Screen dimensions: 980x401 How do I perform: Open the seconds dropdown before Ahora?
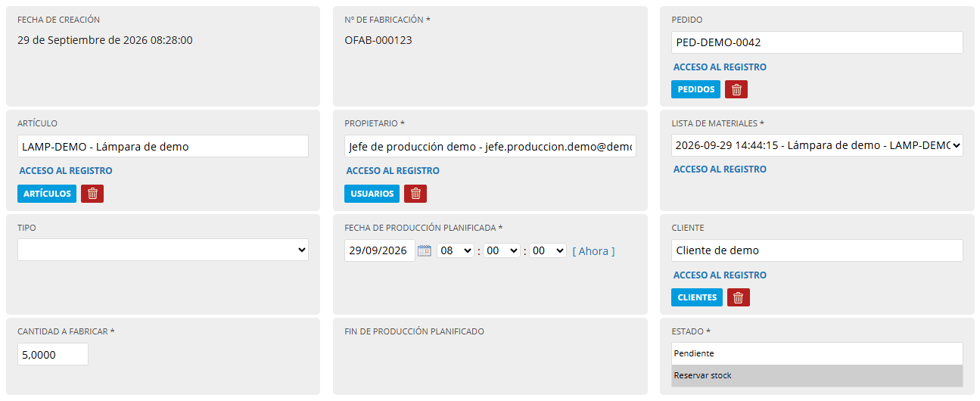coord(548,250)
